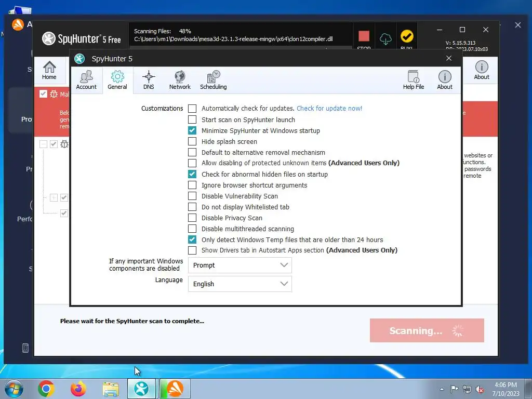Launch Firefox from taskbar
This screenshot has height=399, width=532.
(78, 389)
